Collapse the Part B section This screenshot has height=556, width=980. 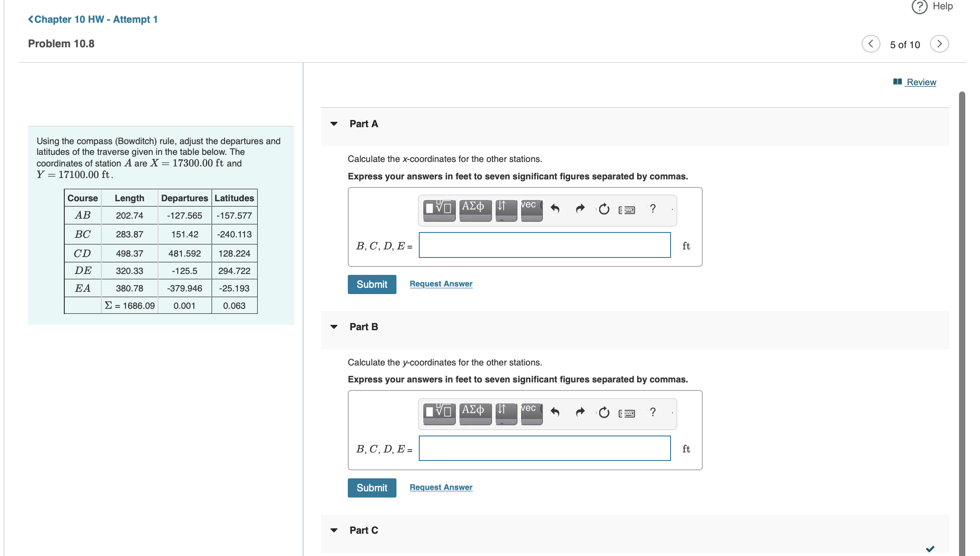click(x=334, y=327)
